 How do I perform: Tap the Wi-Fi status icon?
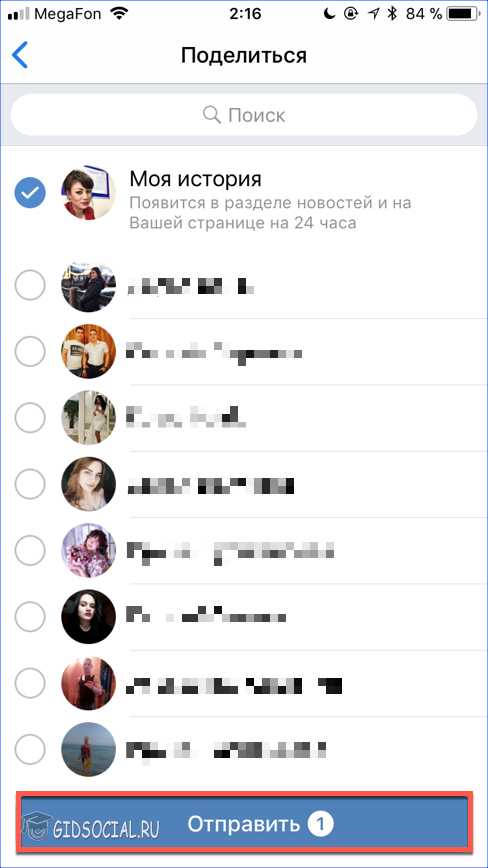pyautogui.click(x=119, y=14)
